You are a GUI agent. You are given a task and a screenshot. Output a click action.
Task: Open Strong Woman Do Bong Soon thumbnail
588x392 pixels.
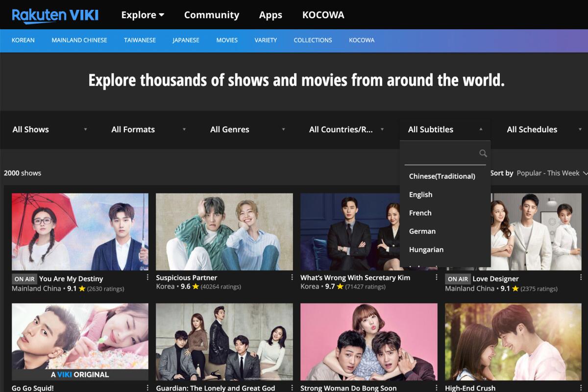click(x=369, y=342)
